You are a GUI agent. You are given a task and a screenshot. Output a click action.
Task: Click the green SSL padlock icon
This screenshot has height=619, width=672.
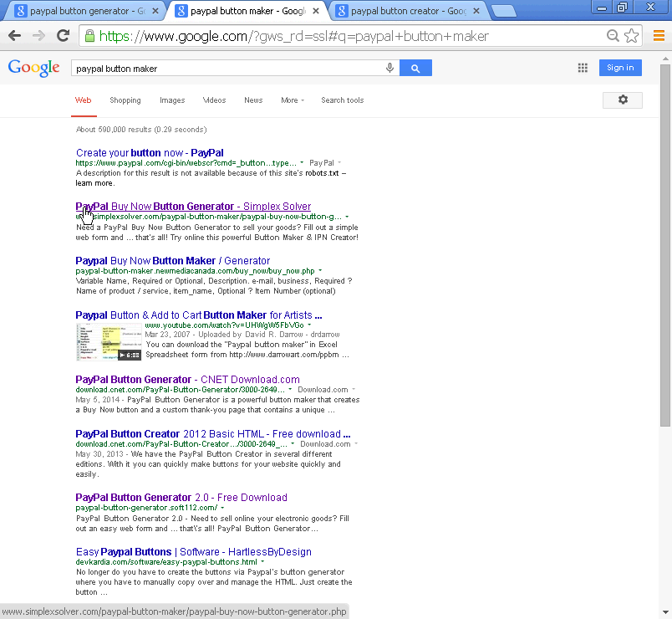point(89,36)
